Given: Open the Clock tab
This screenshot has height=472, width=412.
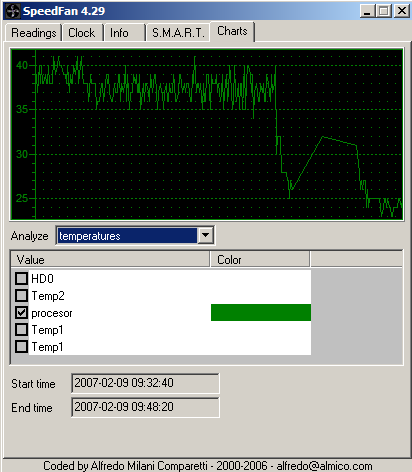Looking at the screenshot, I should pos(82,33).
